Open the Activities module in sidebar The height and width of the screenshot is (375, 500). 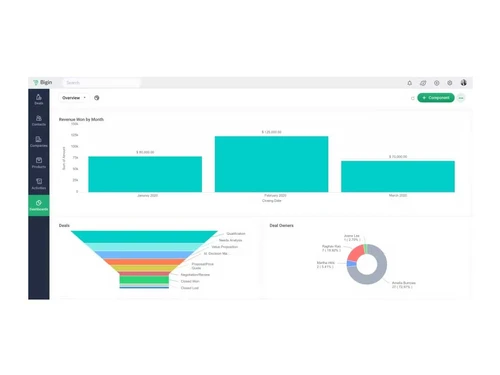click(39, 184)
